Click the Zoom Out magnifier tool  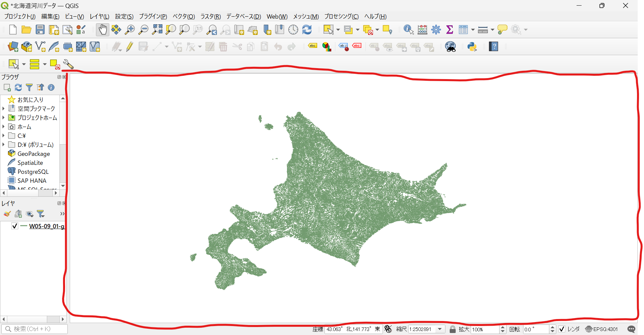click(x=143, y=30)
